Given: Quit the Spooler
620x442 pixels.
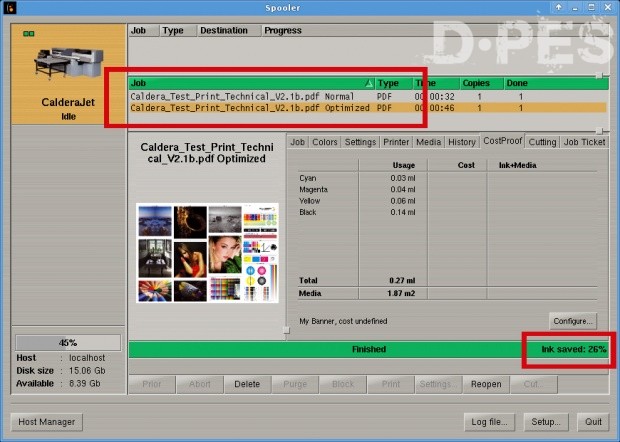Looking at the screenshot, I should point(593,422).
